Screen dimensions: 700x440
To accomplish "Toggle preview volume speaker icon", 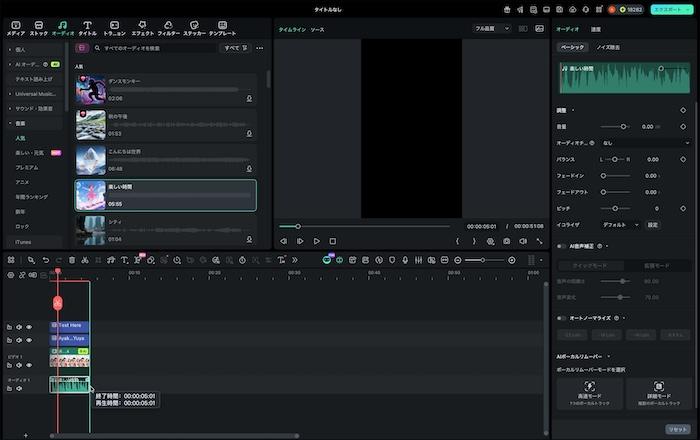I will click(x=523, y=241).
